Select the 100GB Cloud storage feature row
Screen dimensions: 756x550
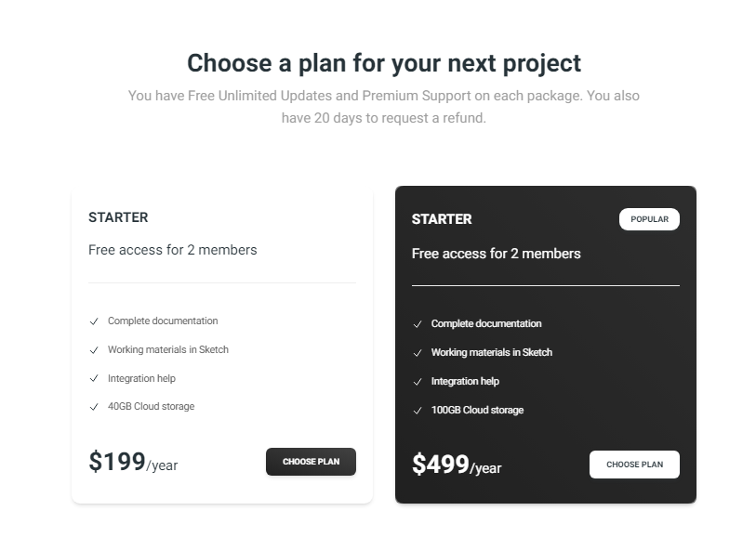tap(477, 410)
